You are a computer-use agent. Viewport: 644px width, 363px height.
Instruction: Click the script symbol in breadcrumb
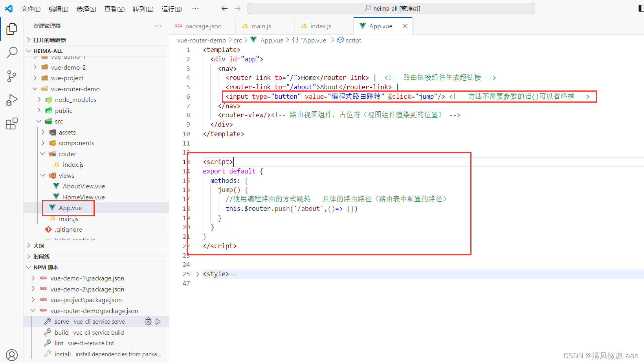point(349,40)
